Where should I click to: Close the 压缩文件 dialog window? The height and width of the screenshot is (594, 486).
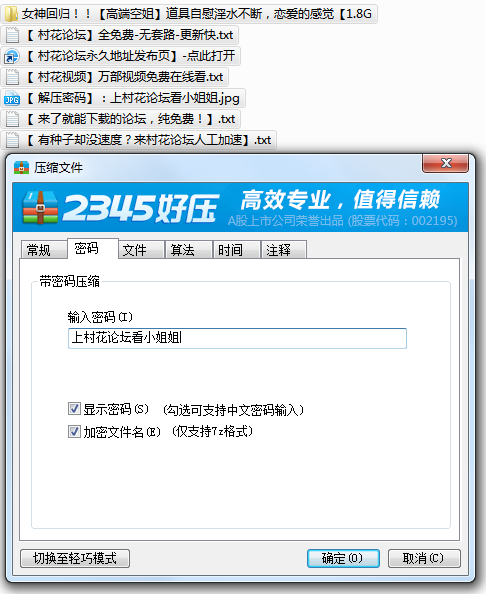point(445,163)
